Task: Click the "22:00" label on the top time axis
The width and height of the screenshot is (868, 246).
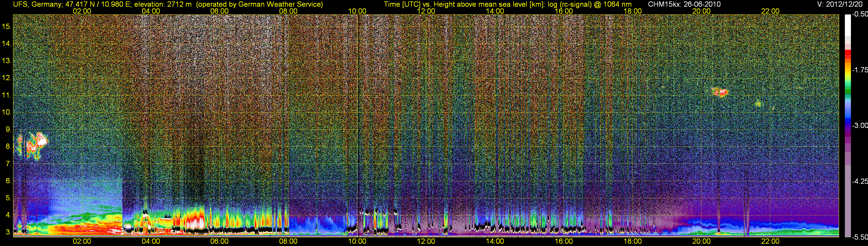Action: (x=770, y=11)
